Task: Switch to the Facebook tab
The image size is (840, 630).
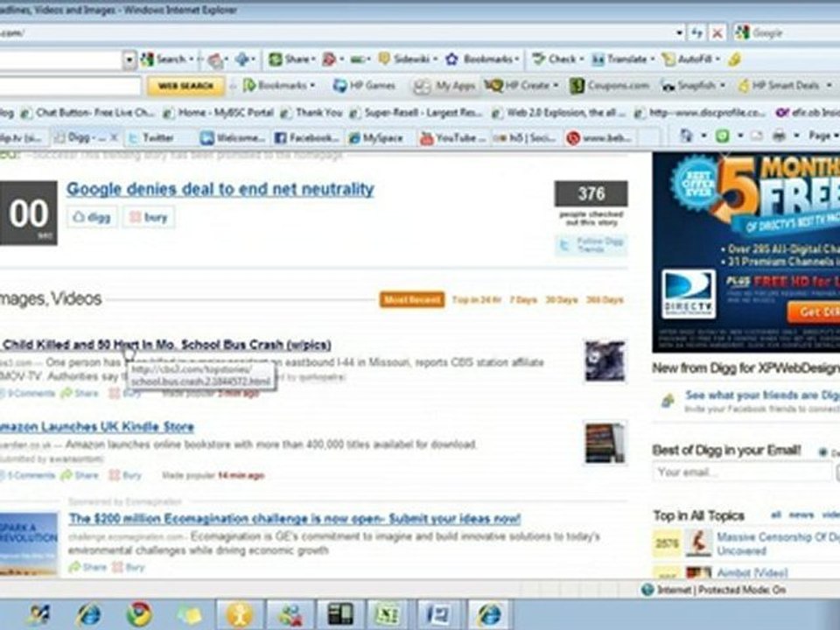Action: [x=307, y=138]
